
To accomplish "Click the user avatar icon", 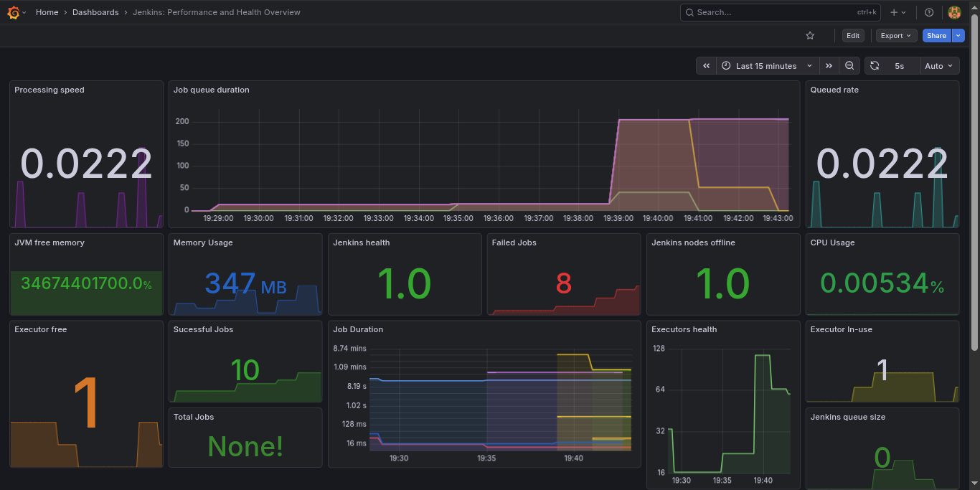I will [954, 12].
